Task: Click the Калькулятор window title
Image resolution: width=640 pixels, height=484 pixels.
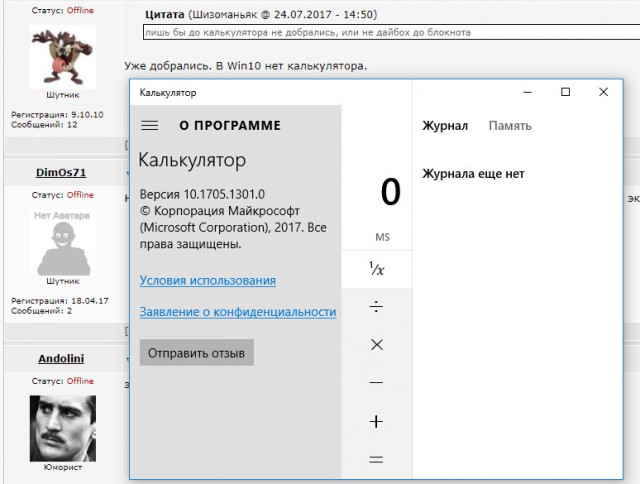Action: coord(168,93)
